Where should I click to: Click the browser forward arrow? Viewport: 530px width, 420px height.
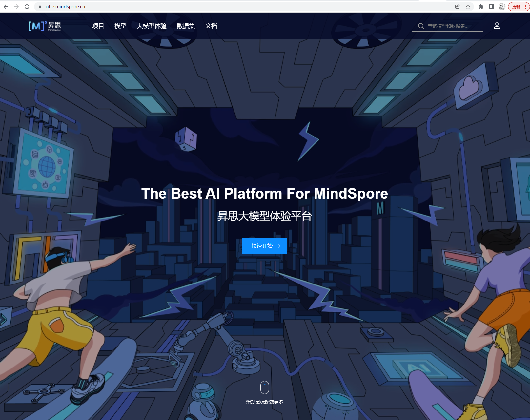click(x=16, y=7)
